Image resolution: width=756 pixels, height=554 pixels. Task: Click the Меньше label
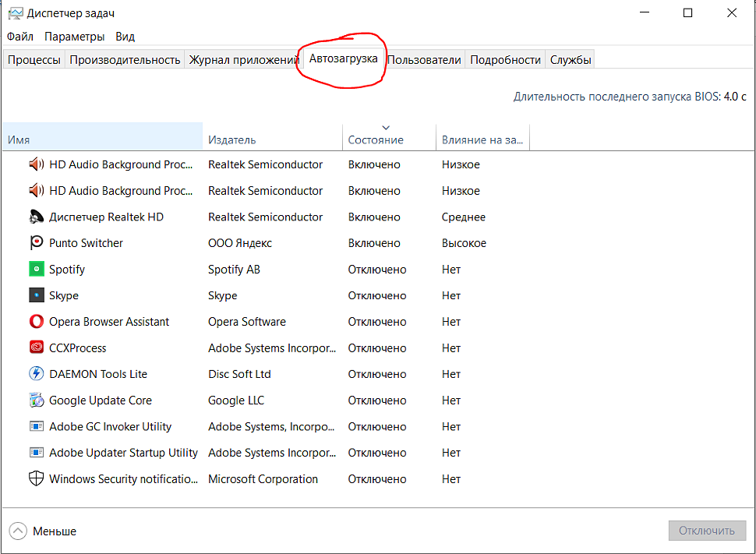(x=55, y=531)
